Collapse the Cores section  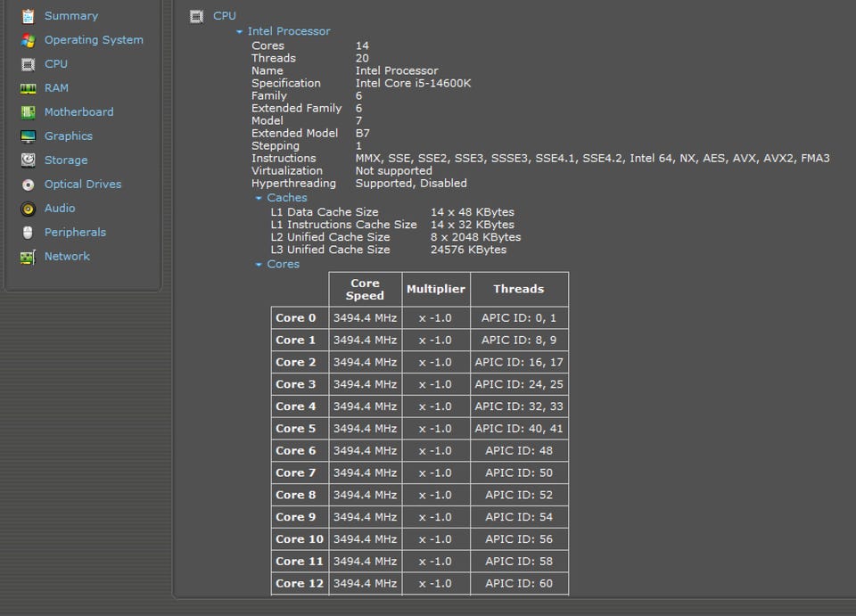pyautogui.click(x=259, y=265)
